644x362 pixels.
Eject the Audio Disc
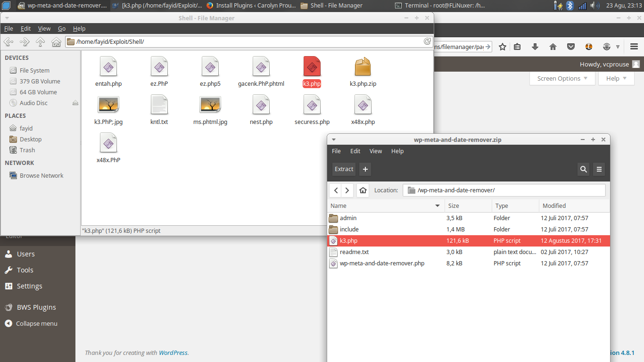(x=75, y=103)
